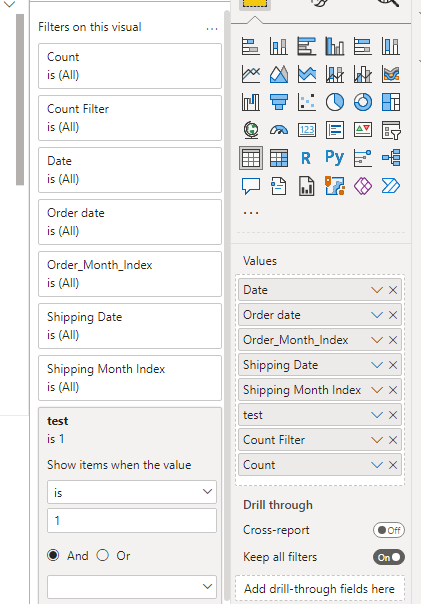Add the Power Automate visual
Viewport: 421px width, 604px height.
point(391,186)
